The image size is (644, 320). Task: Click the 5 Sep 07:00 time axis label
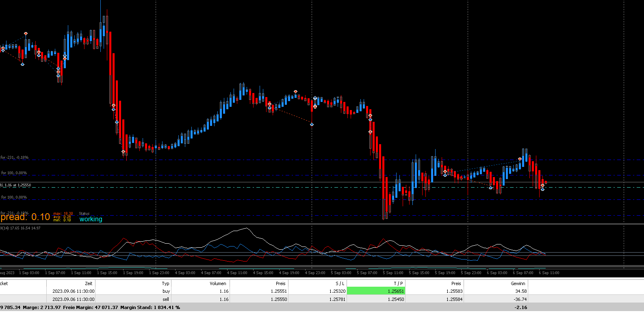(367, 273)
